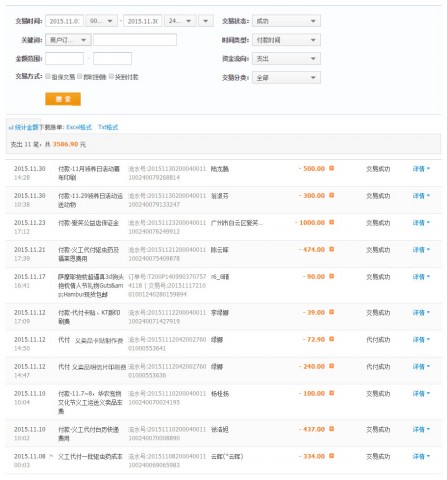
Task: Focus the 关键词 keyword text field
Action: coord(135,40)
